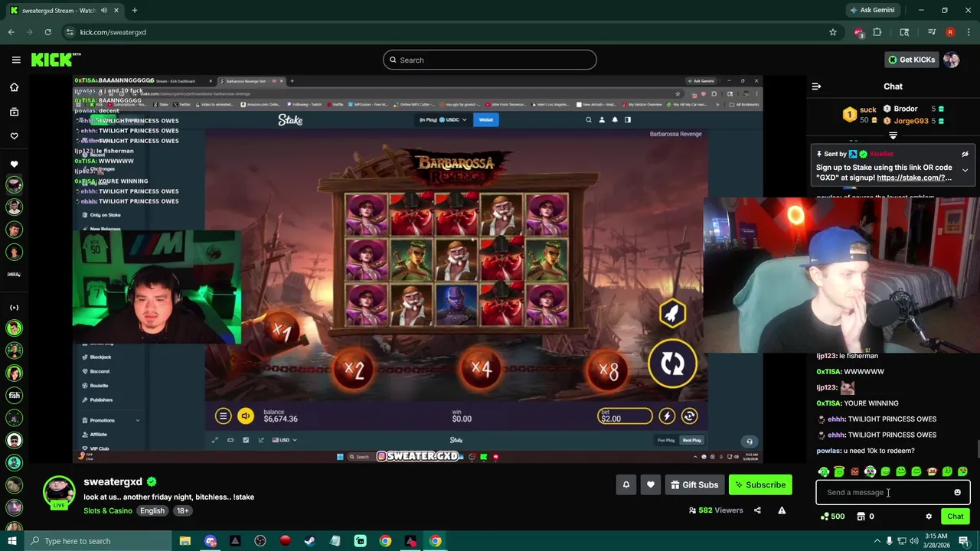Open Stake search magnifier icon
980x551 pixels.
(x=589, y=119)
